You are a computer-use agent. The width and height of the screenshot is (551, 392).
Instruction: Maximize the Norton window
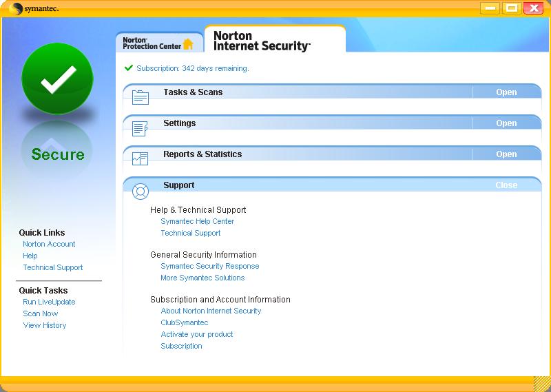pos(510,8)
